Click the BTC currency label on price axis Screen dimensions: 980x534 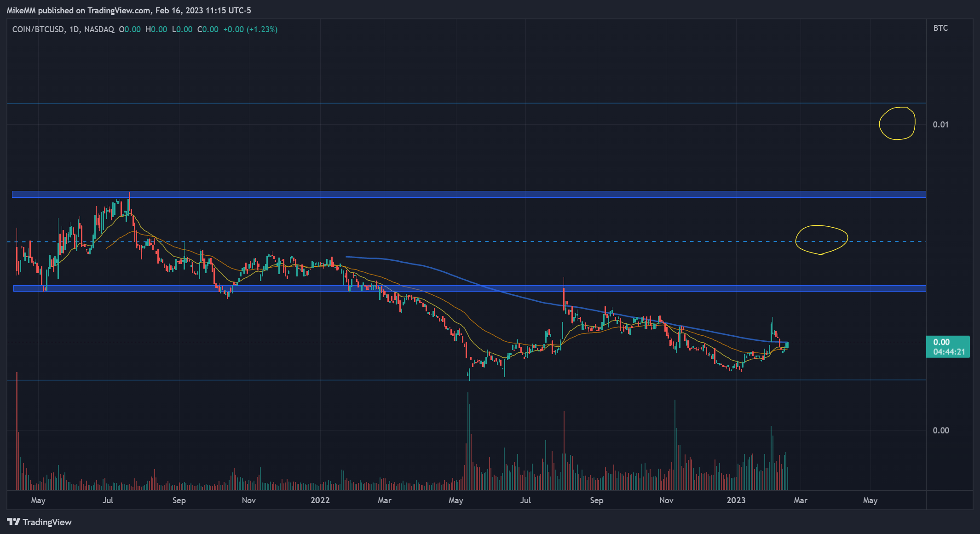pyautogui.click(x=940, y=28)
